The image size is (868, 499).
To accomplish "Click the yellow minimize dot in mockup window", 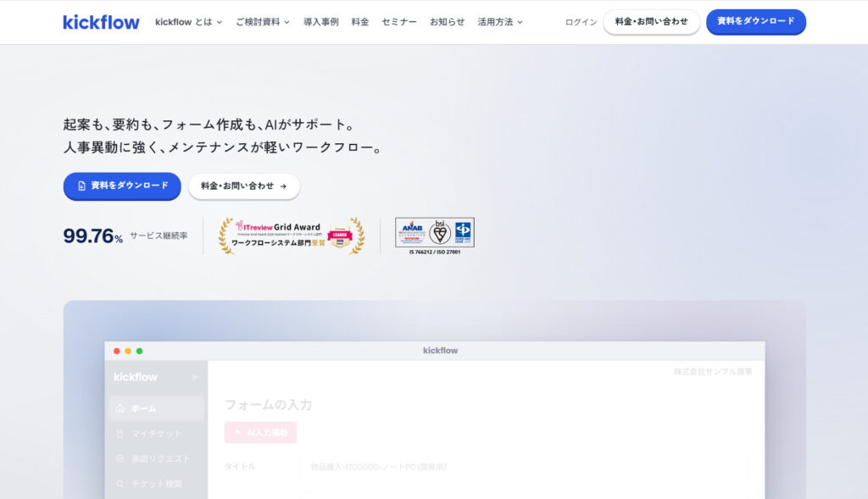I will tap(128, 352).
